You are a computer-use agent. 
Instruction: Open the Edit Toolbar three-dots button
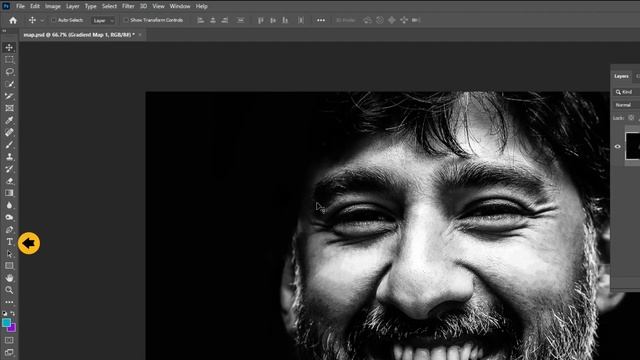point(9,302)
